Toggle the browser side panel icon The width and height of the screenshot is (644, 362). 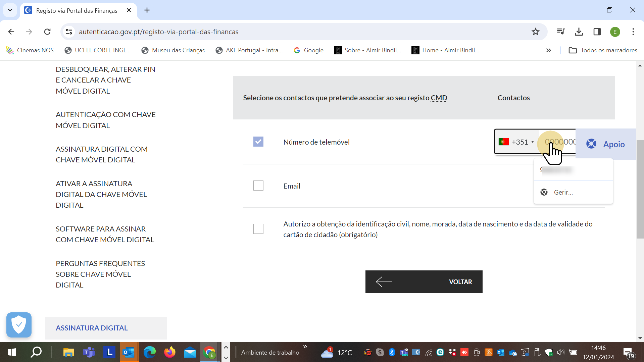597,32
